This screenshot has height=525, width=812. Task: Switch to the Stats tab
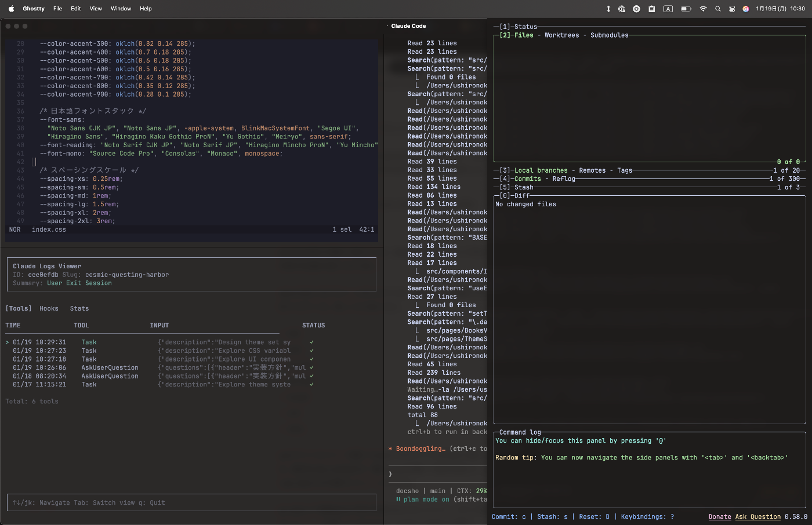coord(79,308)
